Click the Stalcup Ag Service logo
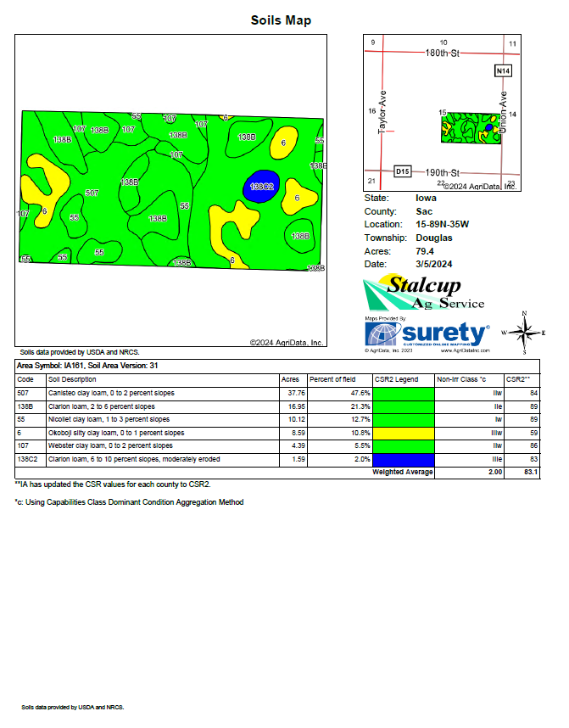The height and width of the screenshot is (728, 569). coord(424,293)
